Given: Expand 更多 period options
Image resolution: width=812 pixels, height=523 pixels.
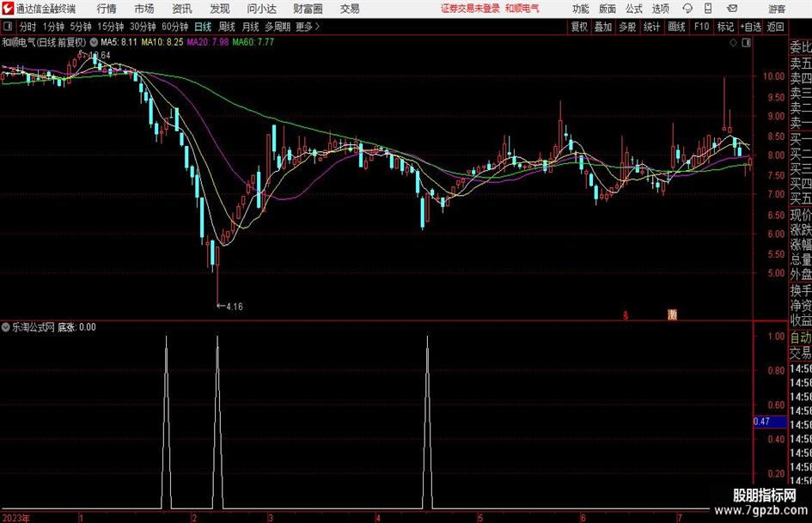Looking at the screenshot, I should point(308,27).
